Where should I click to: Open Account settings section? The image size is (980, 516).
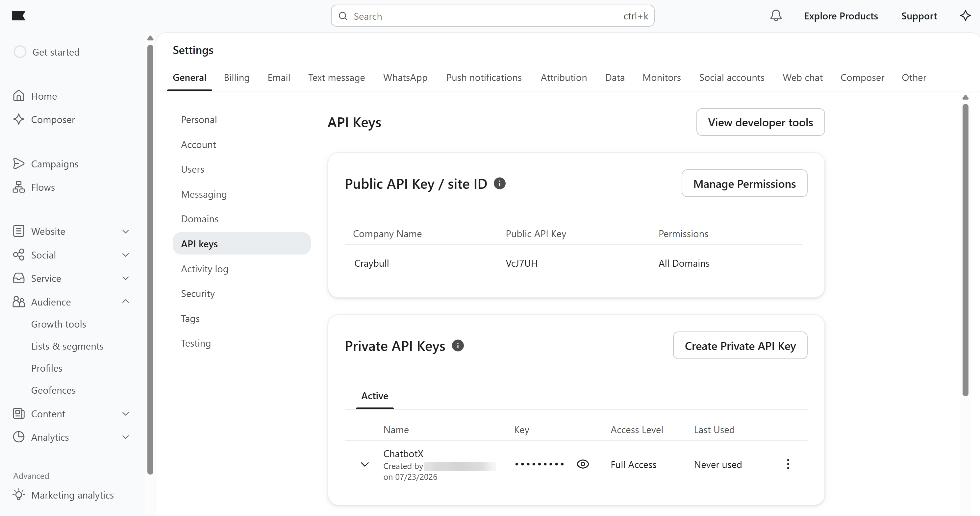199,144
